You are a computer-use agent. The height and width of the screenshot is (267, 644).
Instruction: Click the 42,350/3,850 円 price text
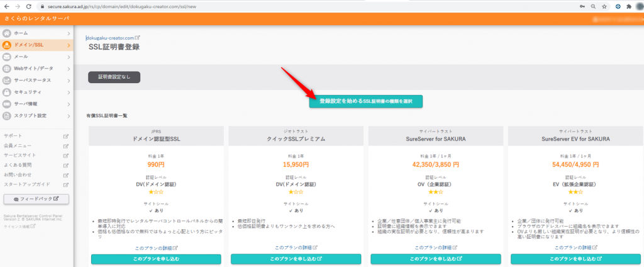click(436, 164)
